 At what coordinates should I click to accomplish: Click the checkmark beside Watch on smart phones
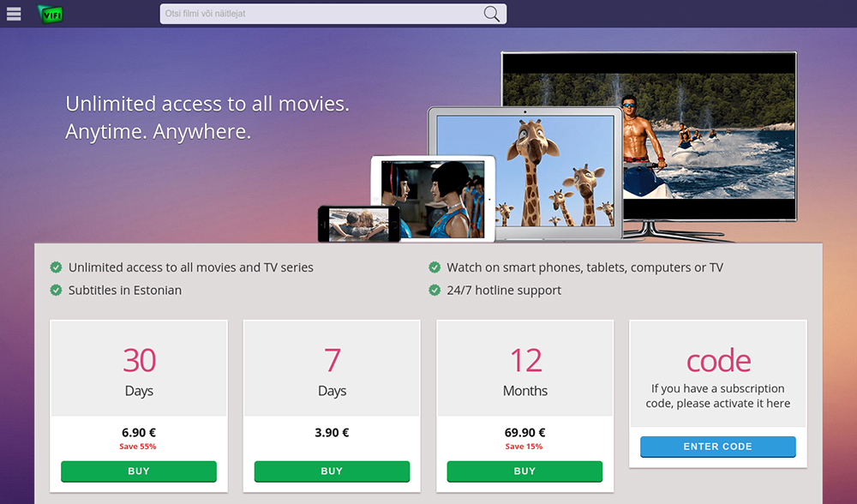coord(434,267)
